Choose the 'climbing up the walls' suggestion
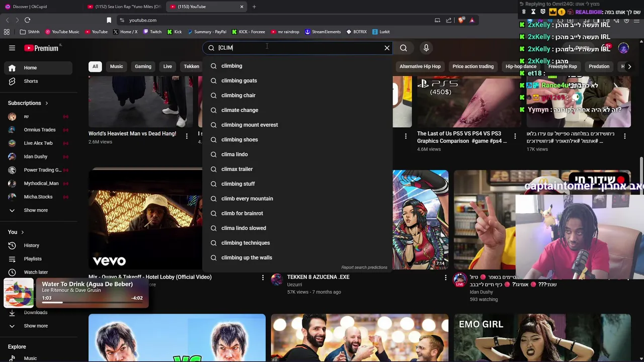Screen dimensions: 644x362 tap(297, 257)
